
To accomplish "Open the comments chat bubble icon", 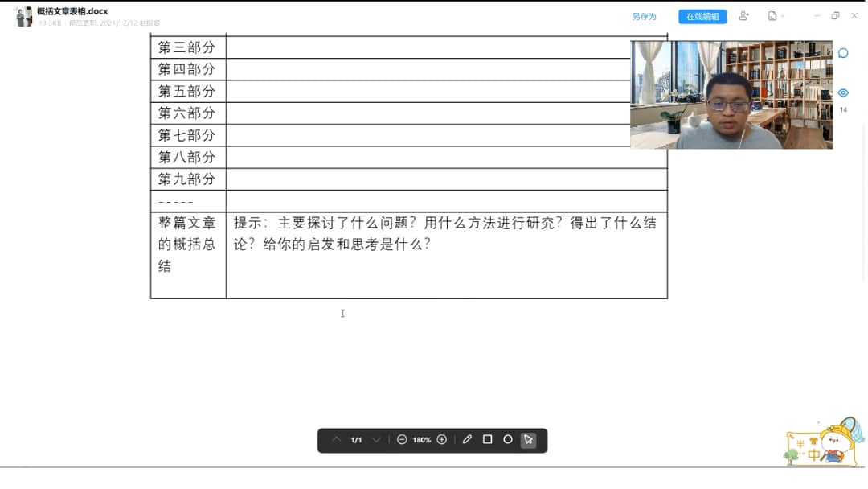I will (x=843, y=53).
